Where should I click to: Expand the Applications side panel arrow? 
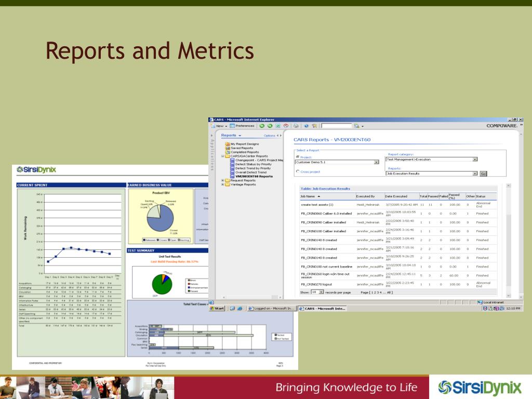(212, 136)
